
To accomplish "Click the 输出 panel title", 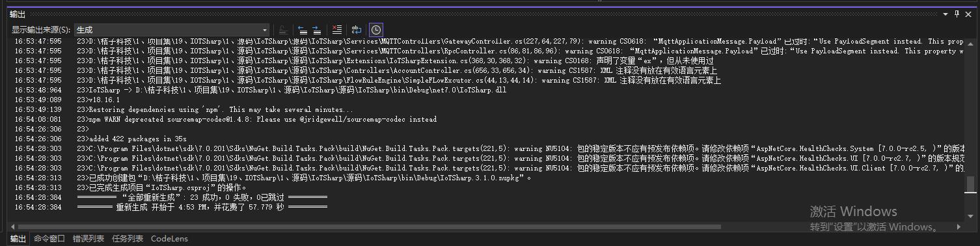I will [18, 14].
